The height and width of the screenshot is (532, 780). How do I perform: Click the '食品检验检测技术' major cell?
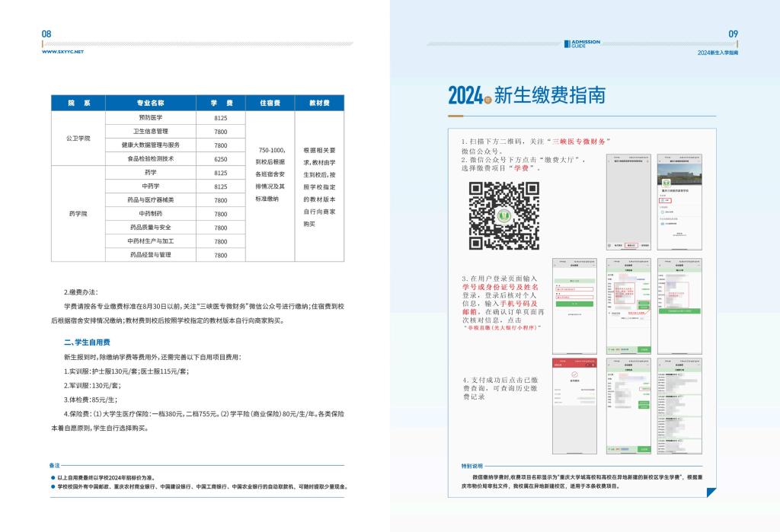click(150, 159)
